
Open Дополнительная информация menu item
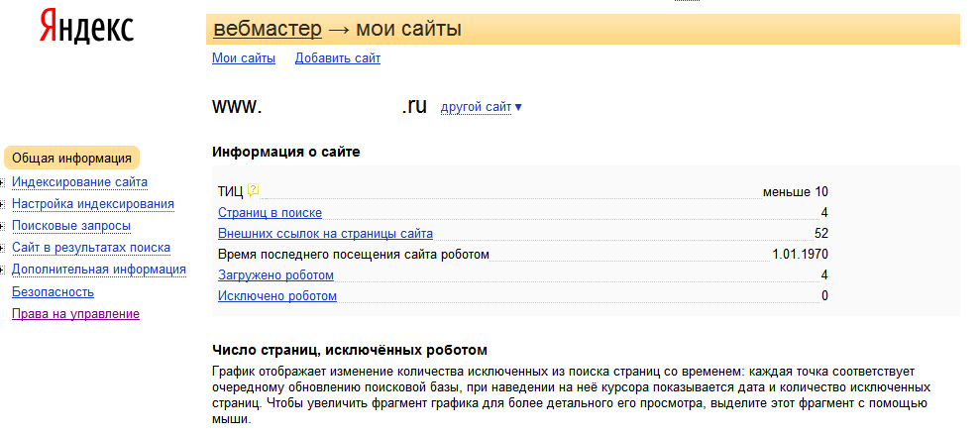(99, 270)
